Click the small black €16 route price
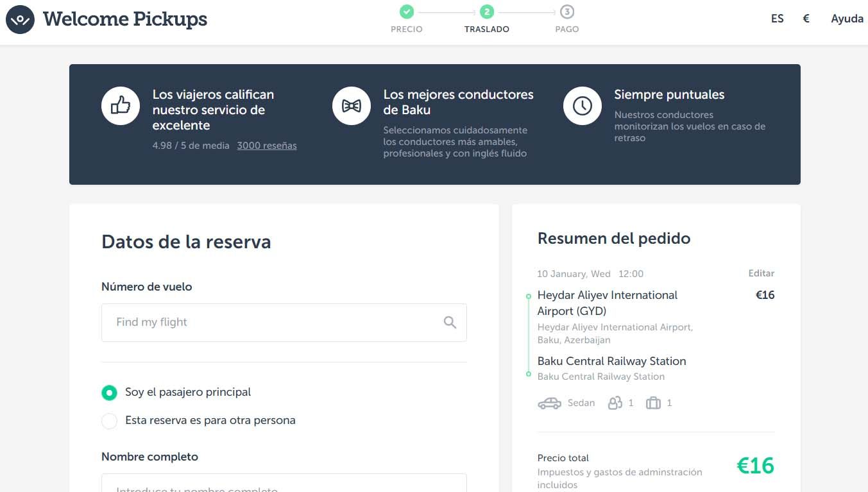Screen dimensions: 868x492 tap(765, 295)
